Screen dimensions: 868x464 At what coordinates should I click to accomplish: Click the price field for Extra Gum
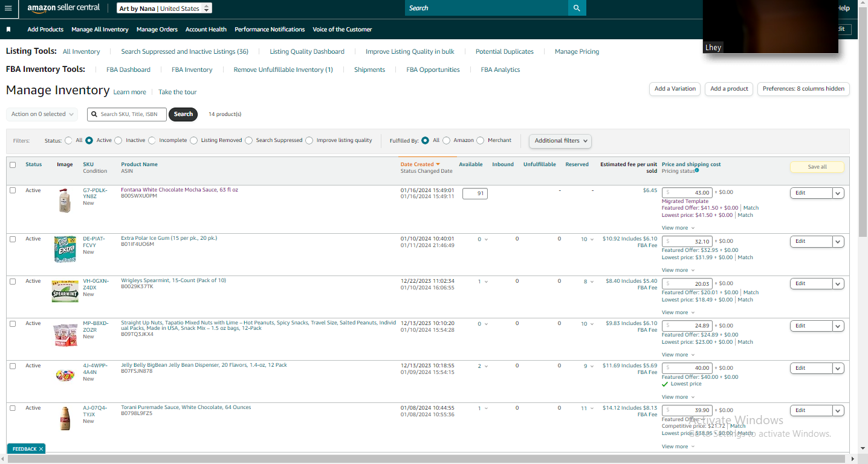pos(687,241)
